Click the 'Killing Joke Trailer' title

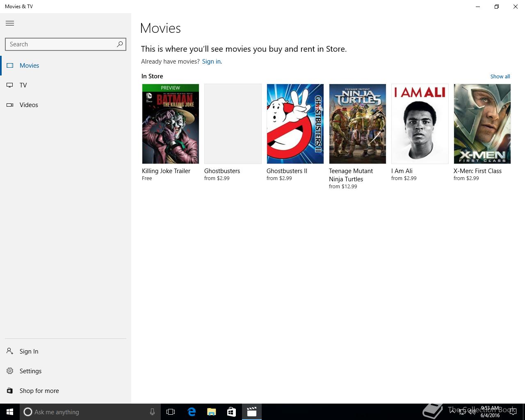[166, 171]
